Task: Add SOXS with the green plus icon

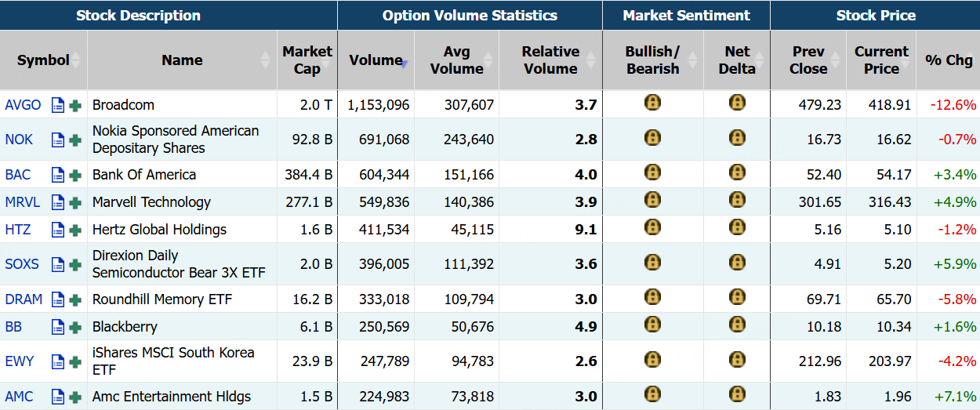Action: [75, 264]
